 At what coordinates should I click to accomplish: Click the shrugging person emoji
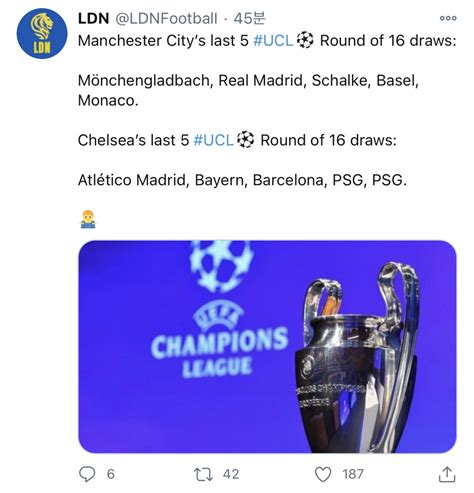(x=88, y=219)
